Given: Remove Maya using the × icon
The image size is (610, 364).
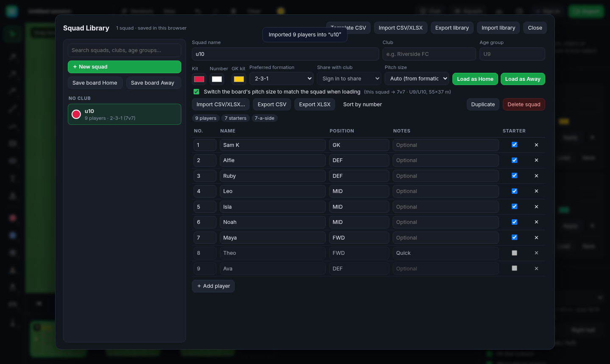Looking at the screenshot, I should 536,237.
